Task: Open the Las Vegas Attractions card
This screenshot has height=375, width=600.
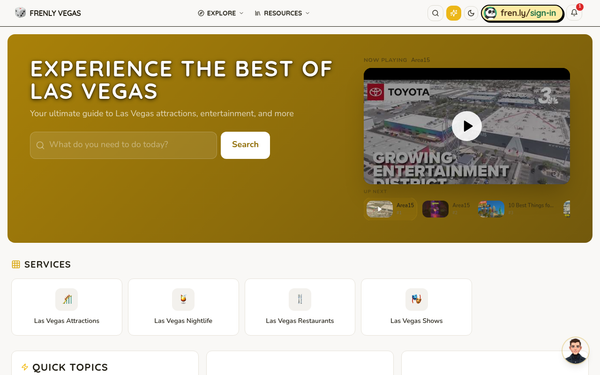Action: 67,307
